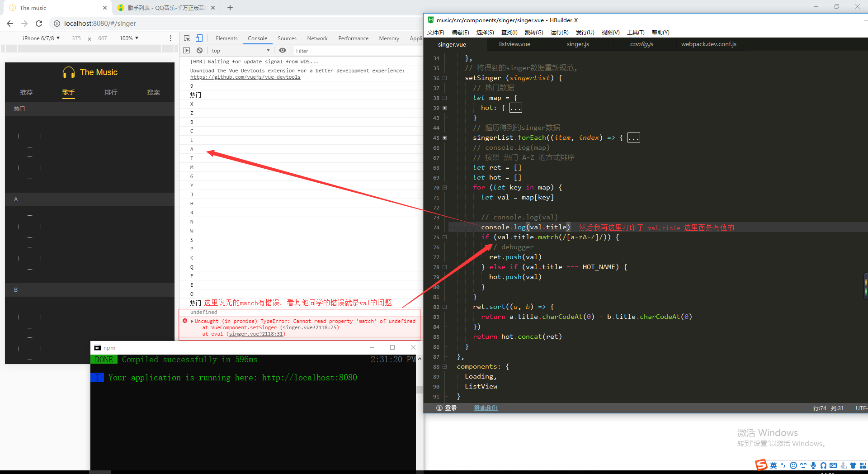
Task: Select the 歌手 tab in music app
Action: click(x=69, y=92)
